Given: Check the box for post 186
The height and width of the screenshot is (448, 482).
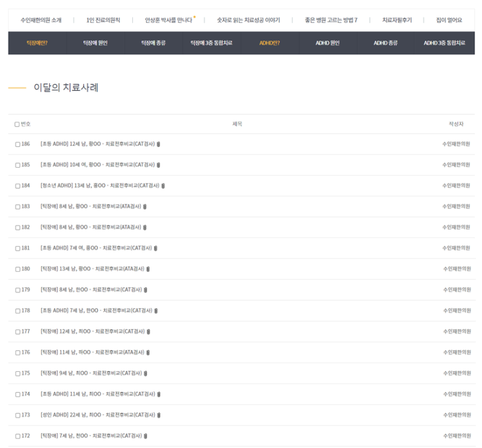Looking at the screenshot, I should [x=17, y=145].
